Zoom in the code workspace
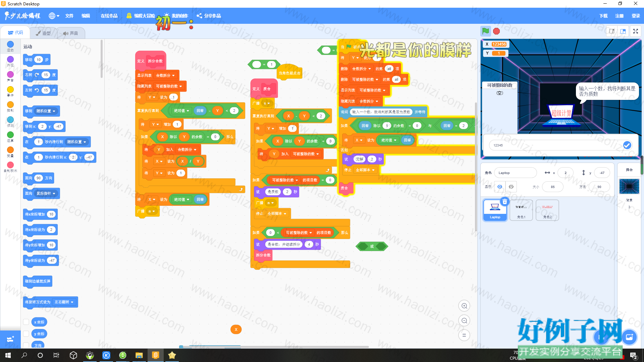644x362 pixels. (464, 306)
